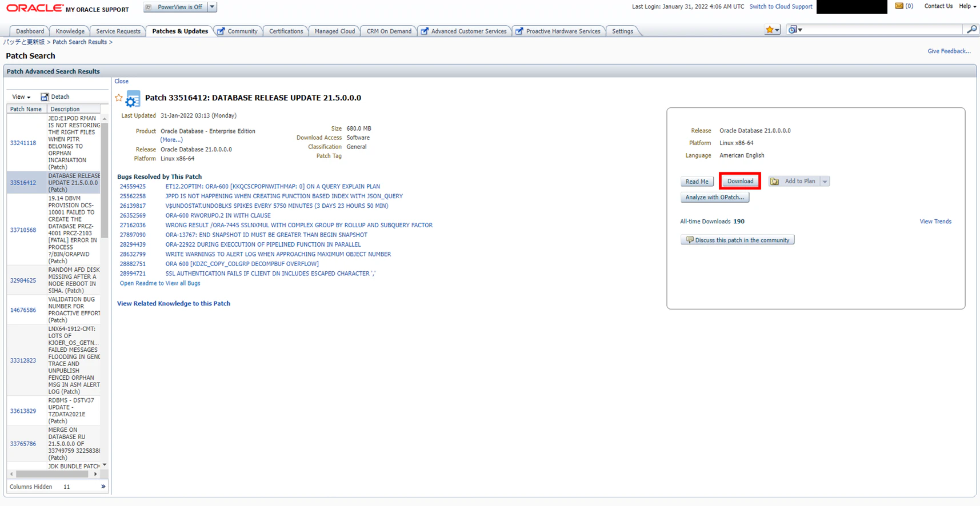Viewport: 980px width, 506px height.
Task: Click the Close link above patch details
Action: 121,81
